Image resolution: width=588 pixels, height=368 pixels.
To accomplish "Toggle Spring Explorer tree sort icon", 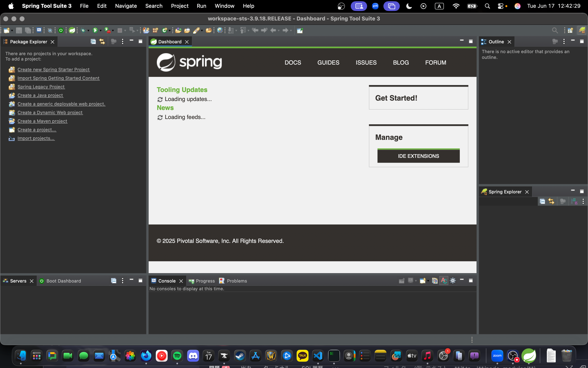I will click(574, 201).
